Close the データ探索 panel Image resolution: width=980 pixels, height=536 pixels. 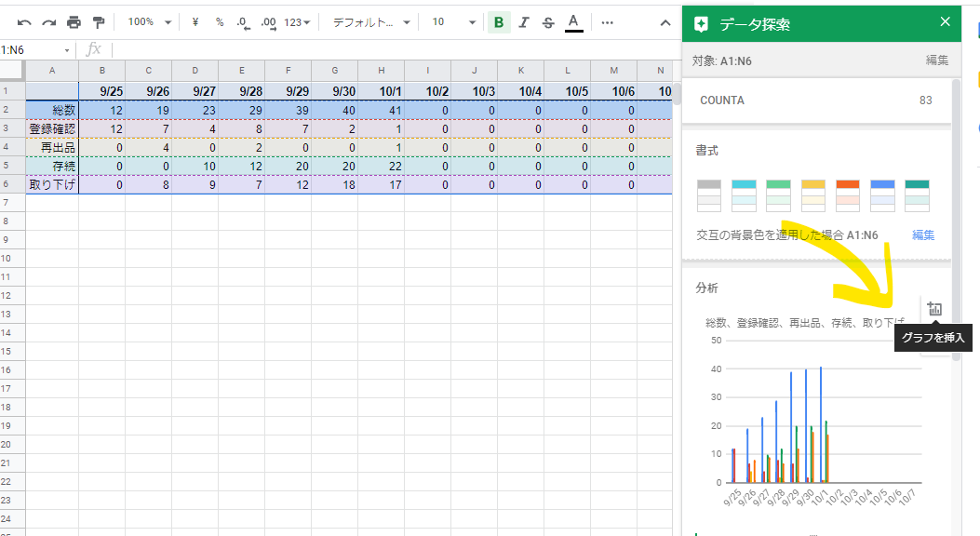tap(945, 21)
